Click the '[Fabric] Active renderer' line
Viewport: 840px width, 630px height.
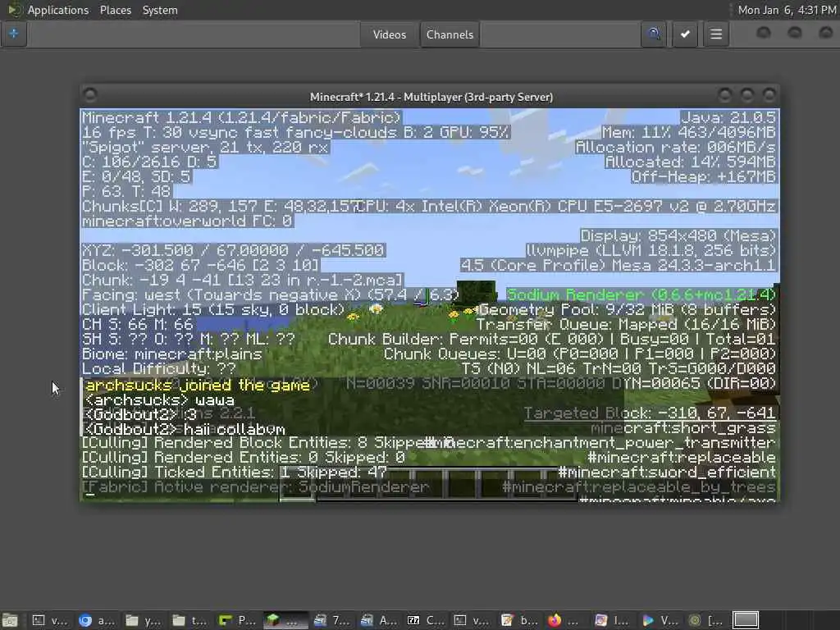click(256, 487)
